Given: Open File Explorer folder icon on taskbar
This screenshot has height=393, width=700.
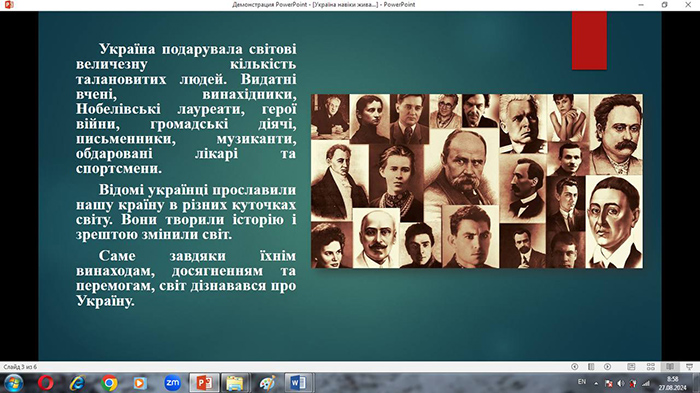Looking at the screenshot, I should click(235, 383).
